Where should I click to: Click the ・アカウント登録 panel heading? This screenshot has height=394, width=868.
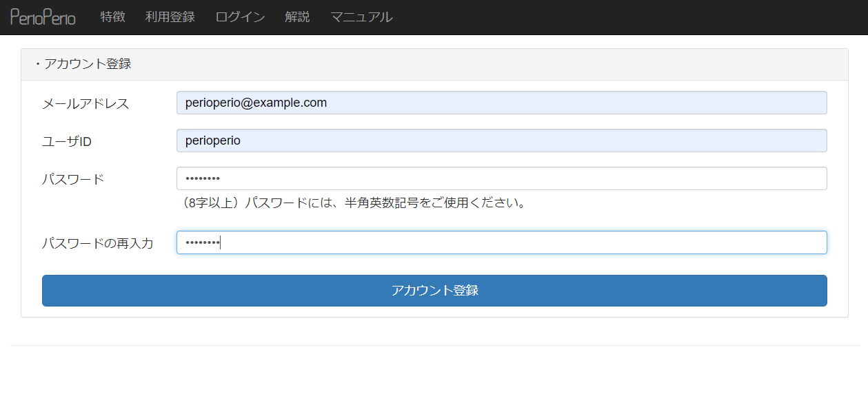(x=83, y=64)
